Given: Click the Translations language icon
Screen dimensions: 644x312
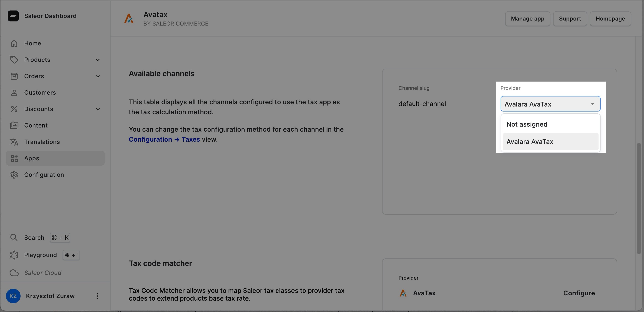Looking at the screenshot, I should click(14, 142).
